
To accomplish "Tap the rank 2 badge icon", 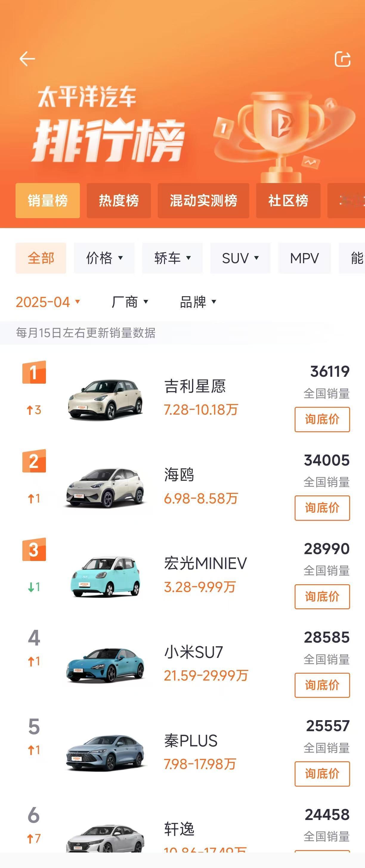I will [x=34, y=461].
